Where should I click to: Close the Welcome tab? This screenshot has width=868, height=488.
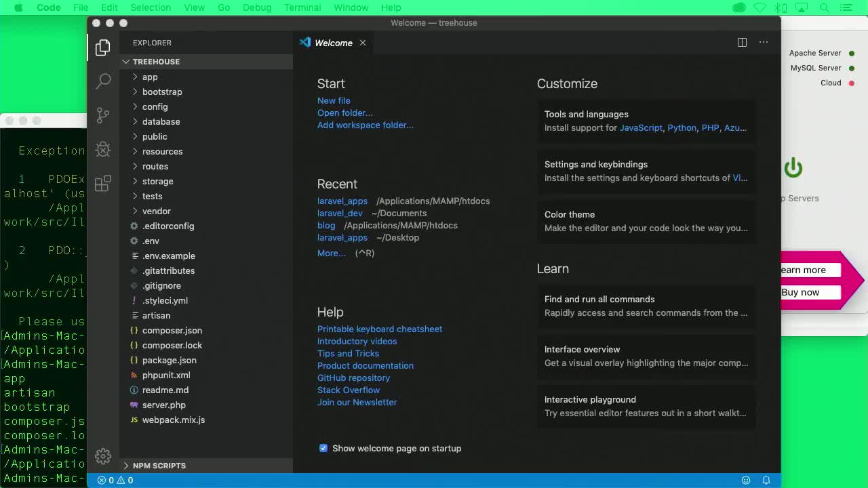coord(363,43)
